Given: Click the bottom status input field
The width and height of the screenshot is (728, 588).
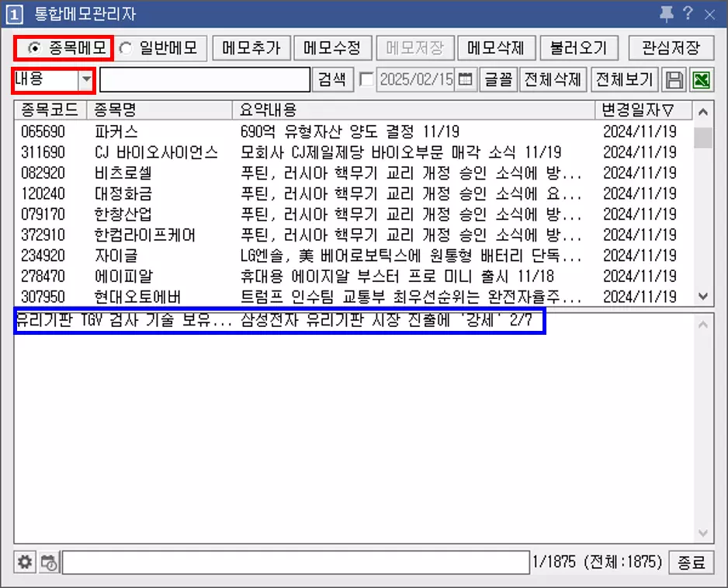Looking at the screenshot, I should point(296,562).
